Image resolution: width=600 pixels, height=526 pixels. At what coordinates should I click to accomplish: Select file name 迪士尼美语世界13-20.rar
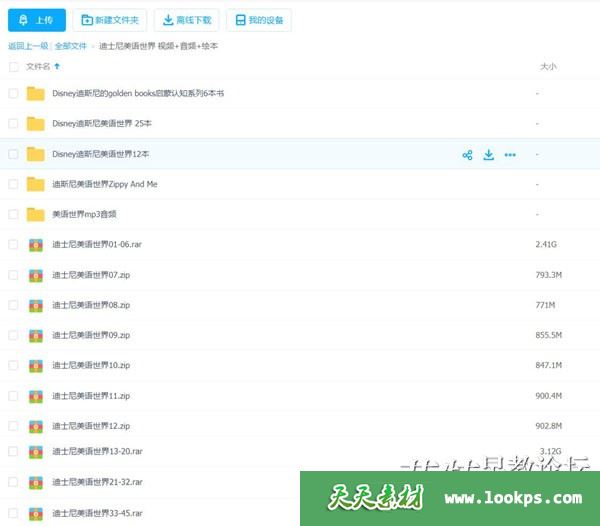click(x=97, y=451)
